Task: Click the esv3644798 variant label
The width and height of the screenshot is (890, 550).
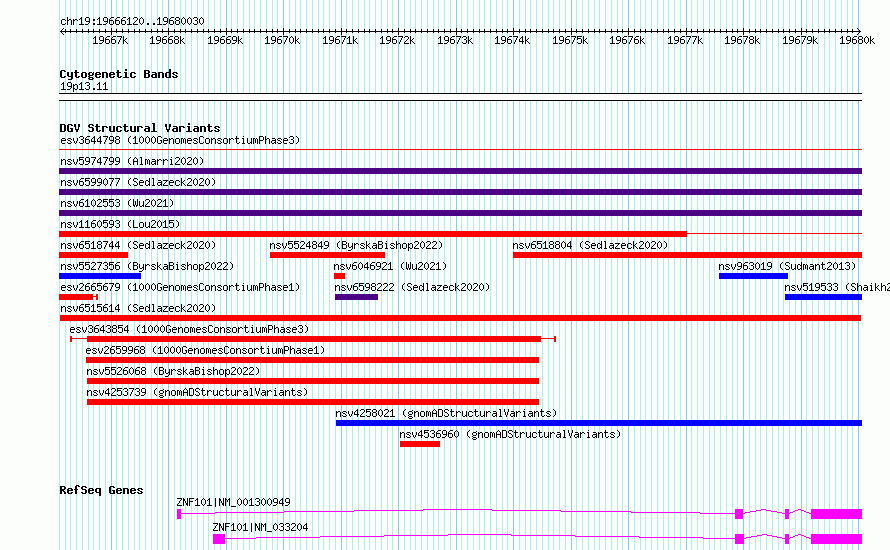Action: pos(180,140)
